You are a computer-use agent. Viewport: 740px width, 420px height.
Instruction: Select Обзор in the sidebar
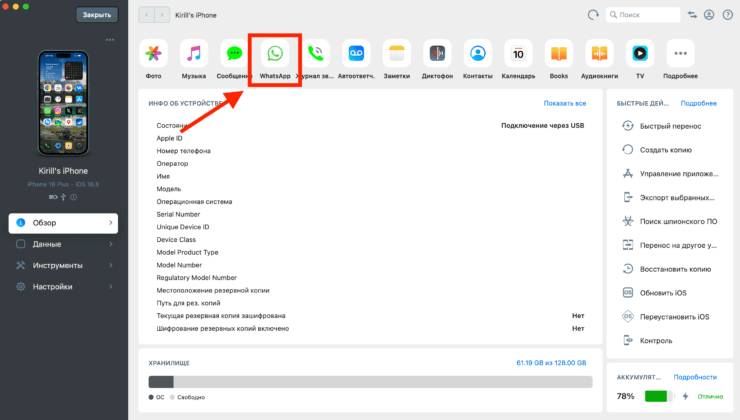(x=64, y=222)
